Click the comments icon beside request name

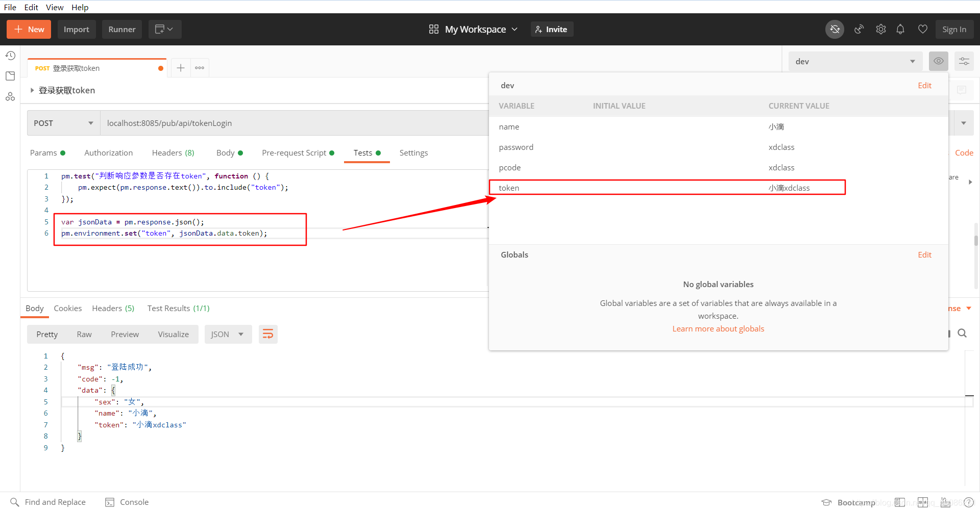[x=962, y=90]
